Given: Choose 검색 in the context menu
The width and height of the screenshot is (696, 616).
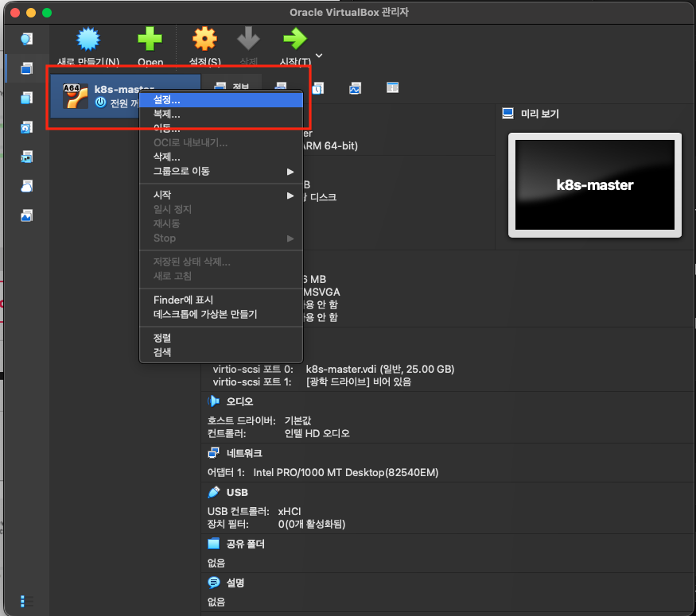Looking at the screenshot, I should click(x=221, y=352).
